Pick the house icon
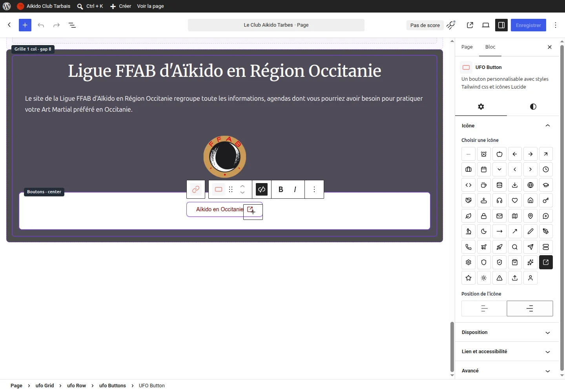The width and height of the screenshot is (565, 392). (530, 200)
